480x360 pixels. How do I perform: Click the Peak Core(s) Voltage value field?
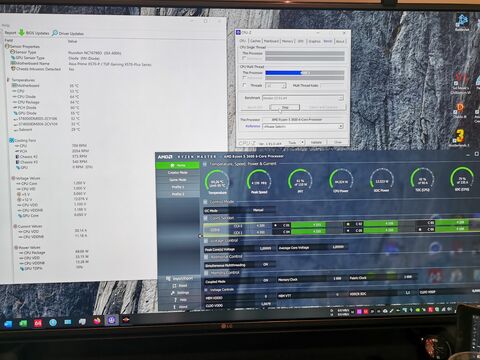[265, 249]
